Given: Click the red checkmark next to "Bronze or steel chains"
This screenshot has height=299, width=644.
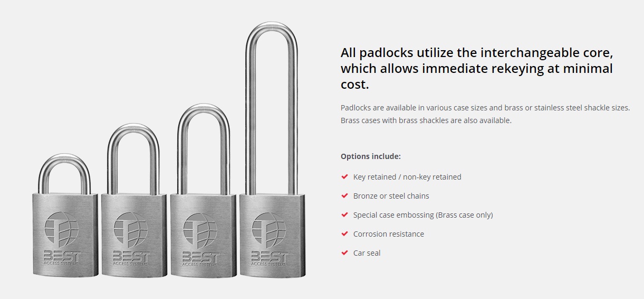Looking at the screenshot, I should [x=344, y=196].
